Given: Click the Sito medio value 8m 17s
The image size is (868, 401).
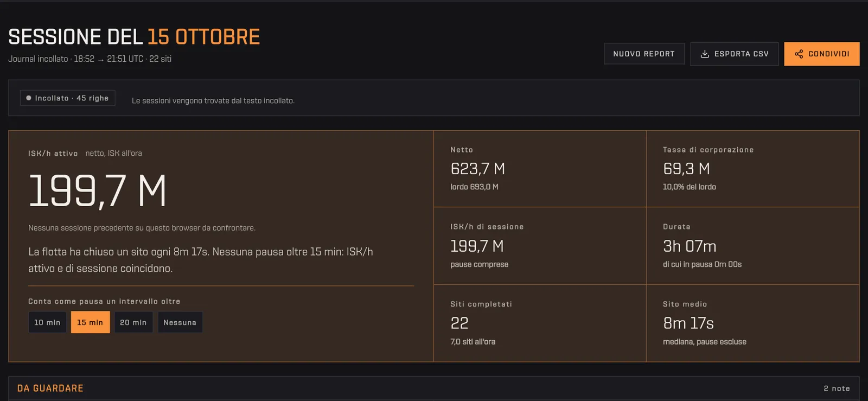Looking at the screenshot, I should click(688, 323).
